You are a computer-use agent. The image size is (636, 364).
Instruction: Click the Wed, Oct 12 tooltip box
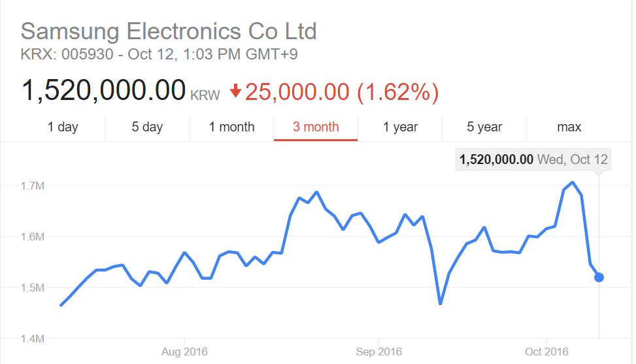coord(533,159)
